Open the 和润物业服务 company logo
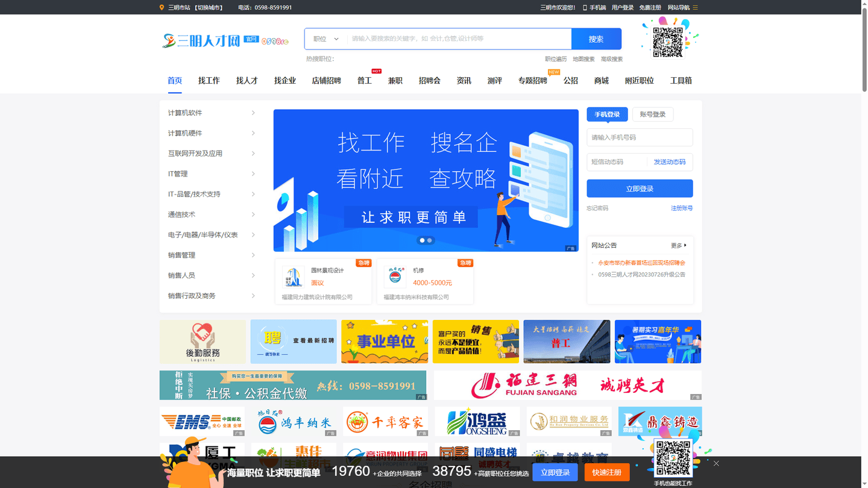This screenshot has width=868, height=488. [569, 422]
